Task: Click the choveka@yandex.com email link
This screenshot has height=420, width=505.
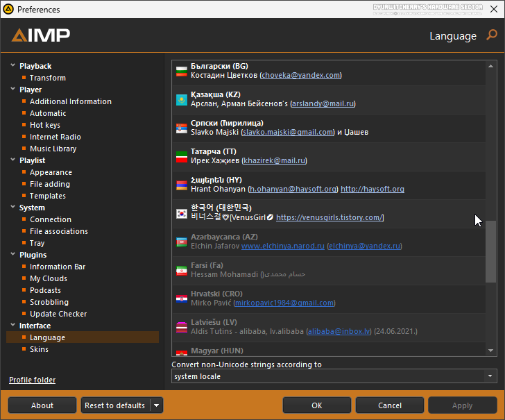Action: tap(300, 75)
